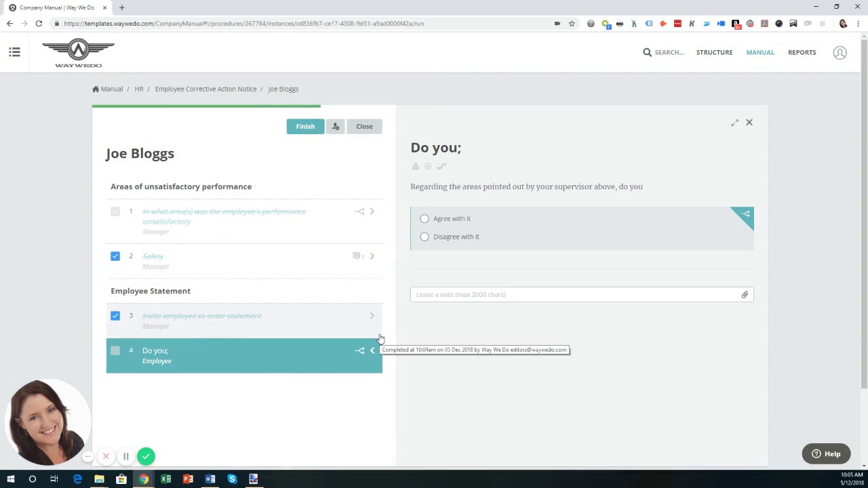Viewport: 868px width, 488px height.
Task: Open the user account profile icon
Action: 840,52
